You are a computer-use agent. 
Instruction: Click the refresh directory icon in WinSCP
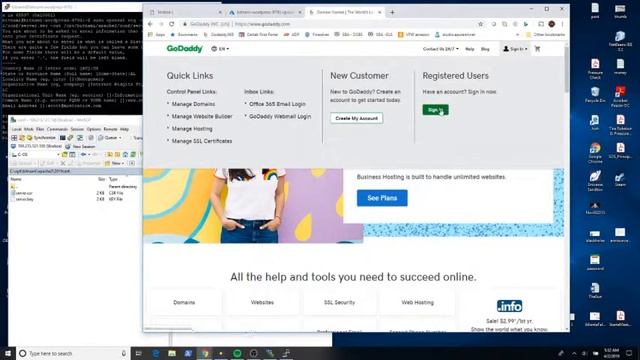133,154
